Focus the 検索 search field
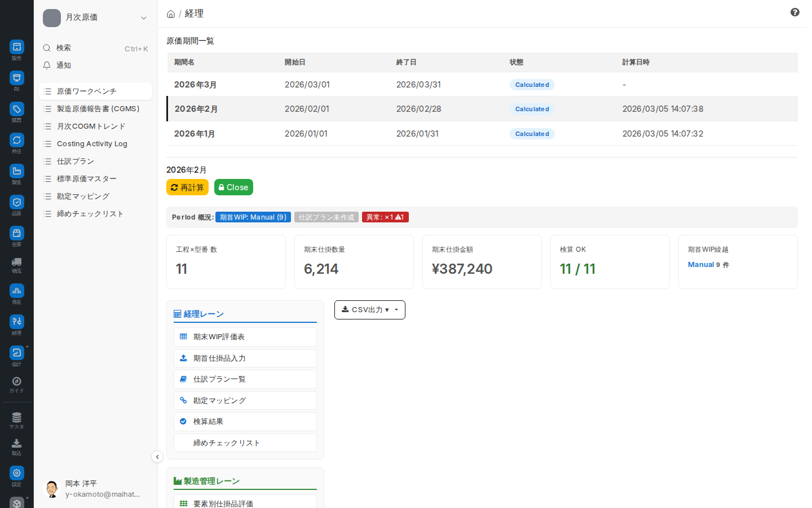The width and height of the screenshot is (812, 508). (x=95, y=48)
